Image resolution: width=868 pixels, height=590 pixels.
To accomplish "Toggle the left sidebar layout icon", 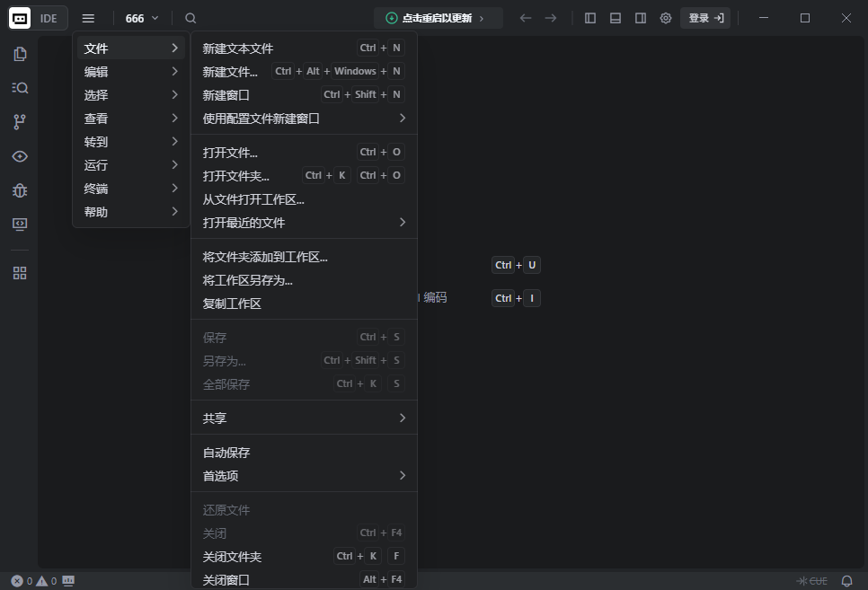I will [x=590, y=18].
